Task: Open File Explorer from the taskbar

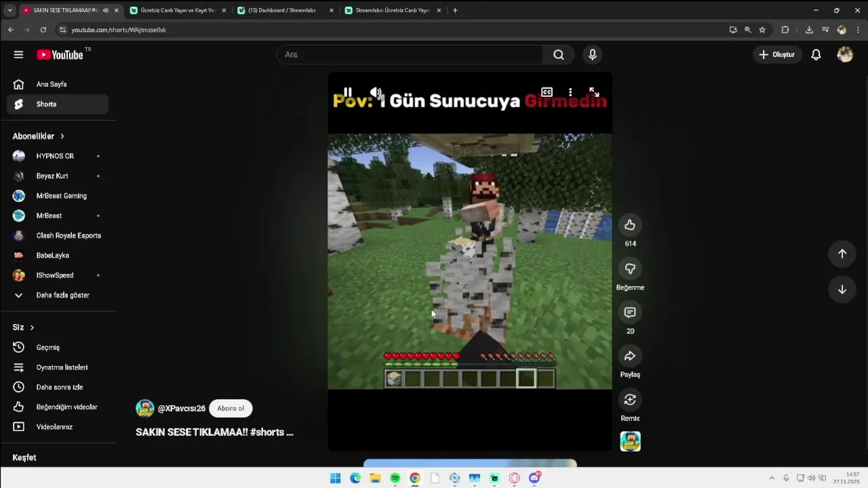Action: [x=375, y=479]
